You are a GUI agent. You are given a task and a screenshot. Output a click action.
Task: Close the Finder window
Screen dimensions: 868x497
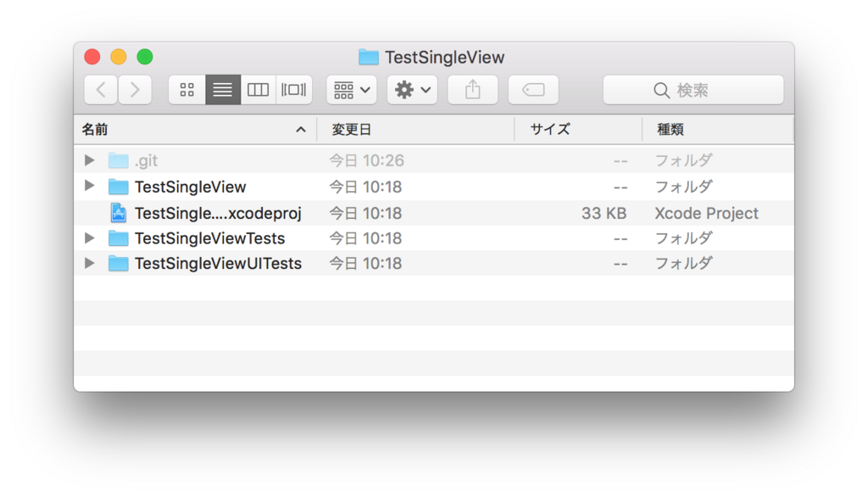click(92, 57)
